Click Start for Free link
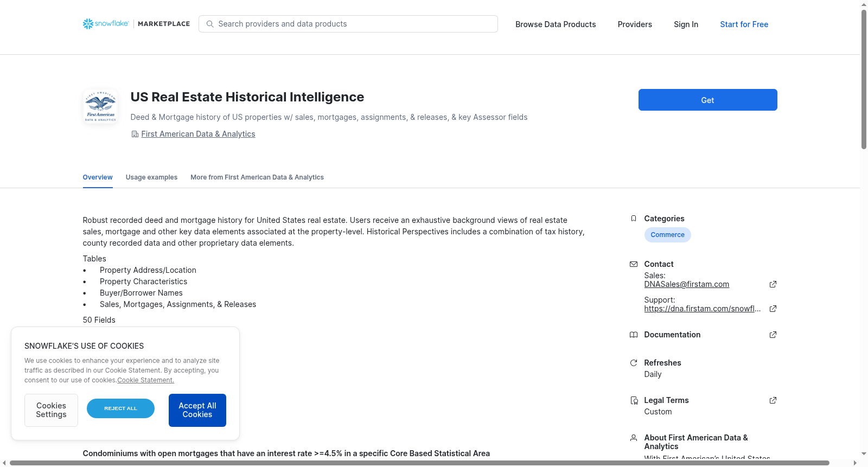 click(x=744, y=24)
